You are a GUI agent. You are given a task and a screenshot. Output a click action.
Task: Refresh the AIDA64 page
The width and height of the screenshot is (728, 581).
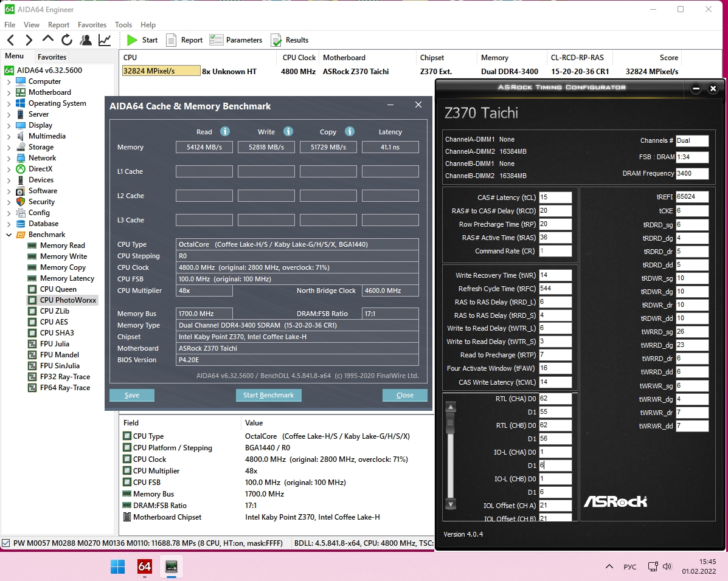[x=67, y=40]
